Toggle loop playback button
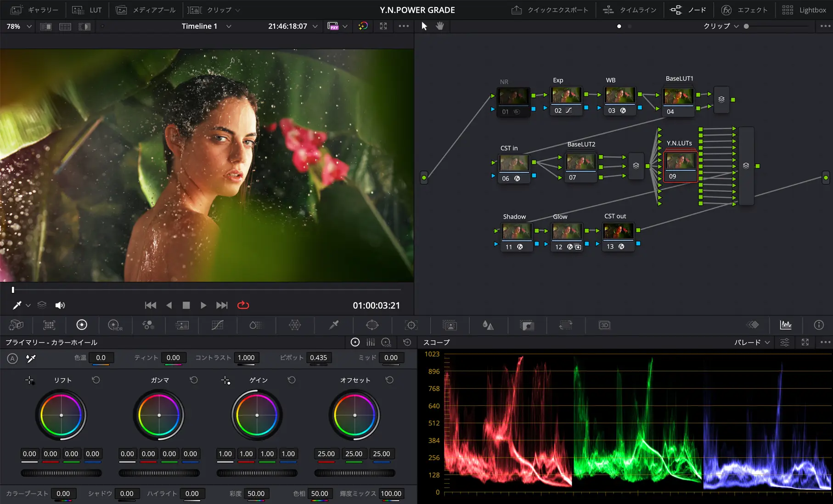This screenshot has height=504, width=833. pyautogui.click(x=243, y=305)
